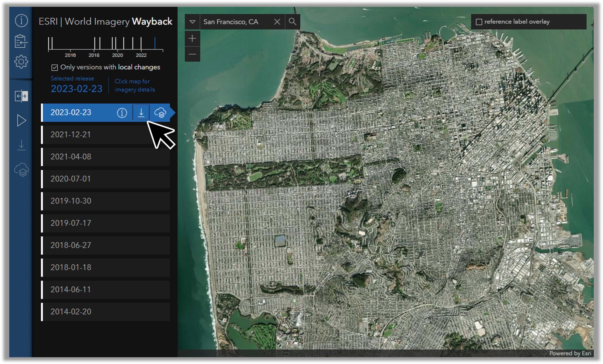Image resolution: width=603 pixels, height=364 pixels.
Task: Start the animation play icon
Action: tap(21, 120)
